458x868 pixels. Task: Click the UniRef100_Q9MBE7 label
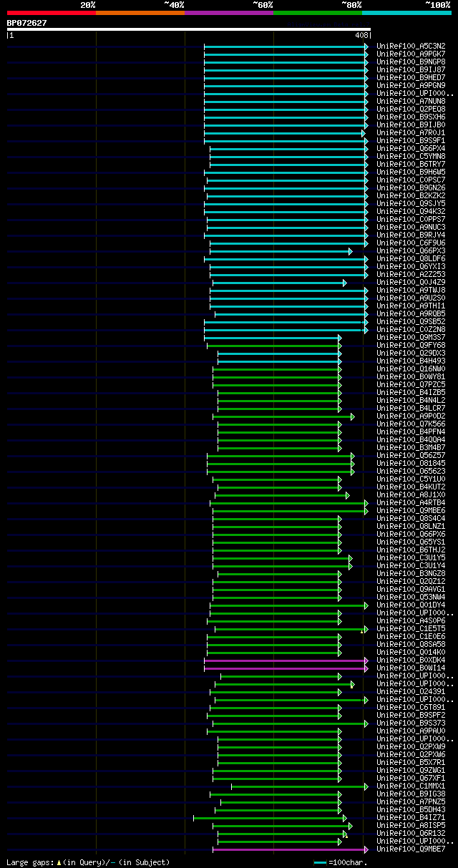[411, 849]
